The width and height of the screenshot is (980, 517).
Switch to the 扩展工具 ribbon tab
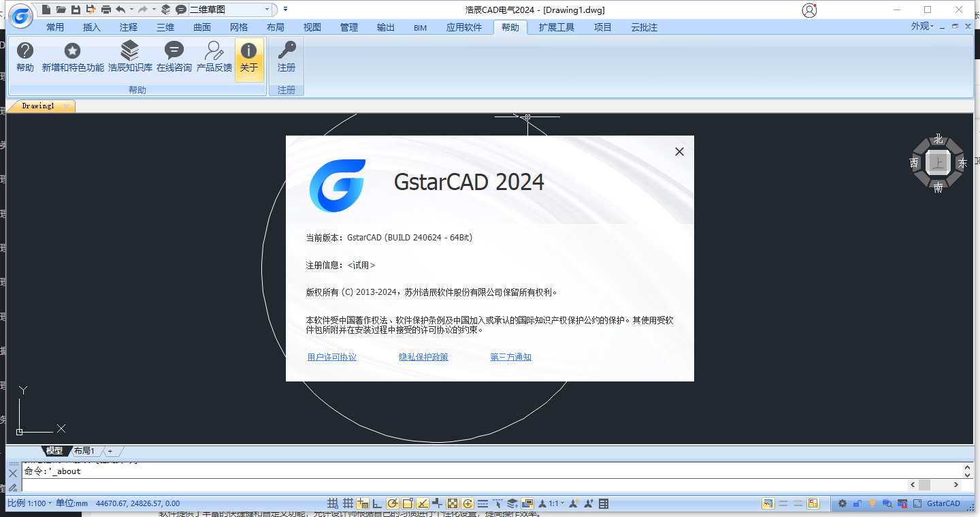pos(557,27)
